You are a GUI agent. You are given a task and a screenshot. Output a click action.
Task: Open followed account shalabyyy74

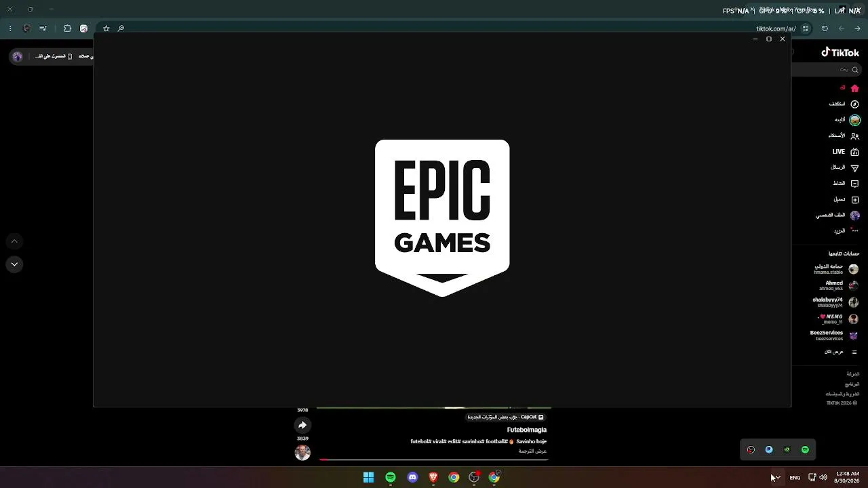(x=835, y=302)
